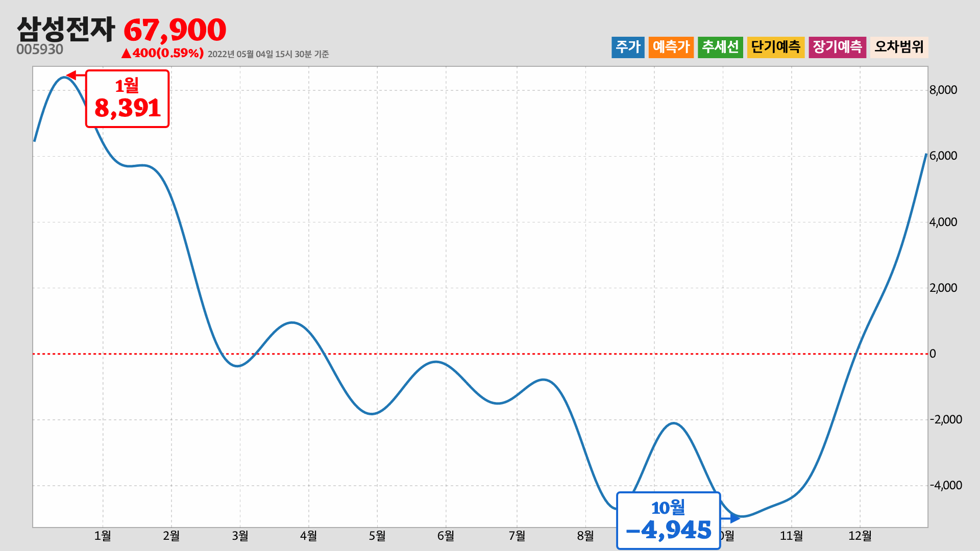Image resolution: width=980 pixels, height=551 pixels.
Task: Click the change value ▲400(0.59%)
Action: pyautogui.click(x=162, y=53)
